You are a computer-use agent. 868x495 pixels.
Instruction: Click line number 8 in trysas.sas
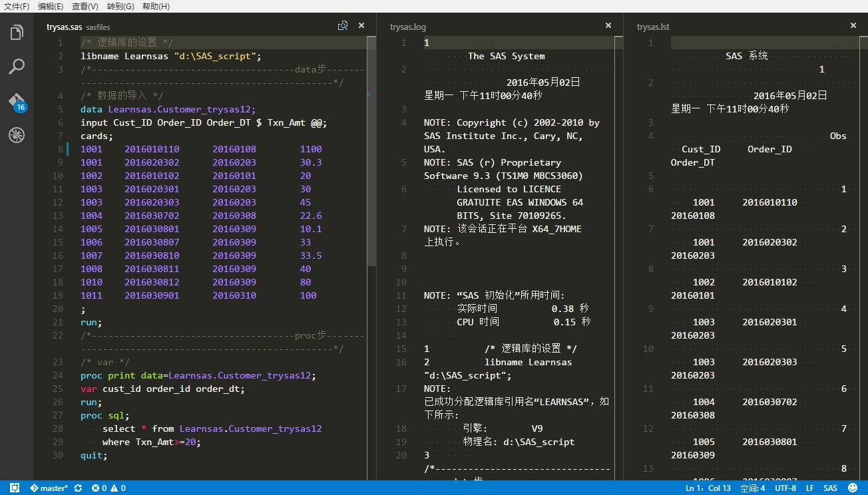click(60, 149)
